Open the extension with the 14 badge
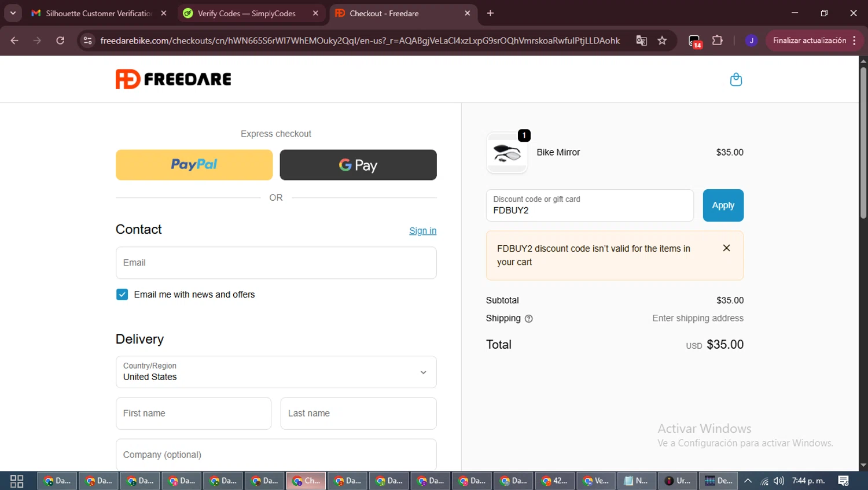Viewport: 868px width, 490px height. tap(695, 41)
